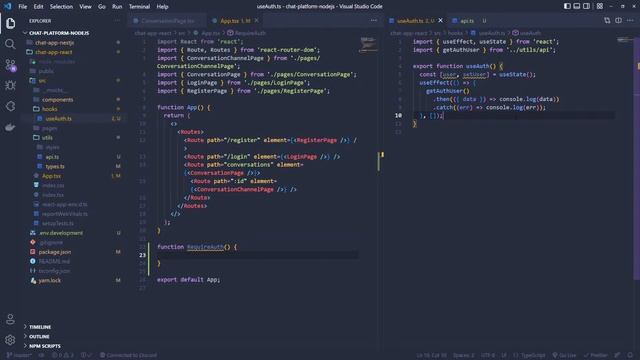
Task: Open the Run and Debug view
Action: click(10, 85)
